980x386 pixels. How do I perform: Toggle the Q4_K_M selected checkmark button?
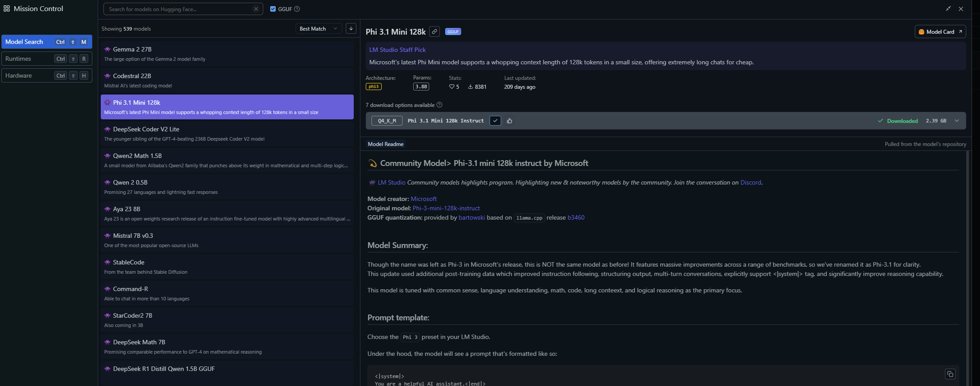coord(495,121)
